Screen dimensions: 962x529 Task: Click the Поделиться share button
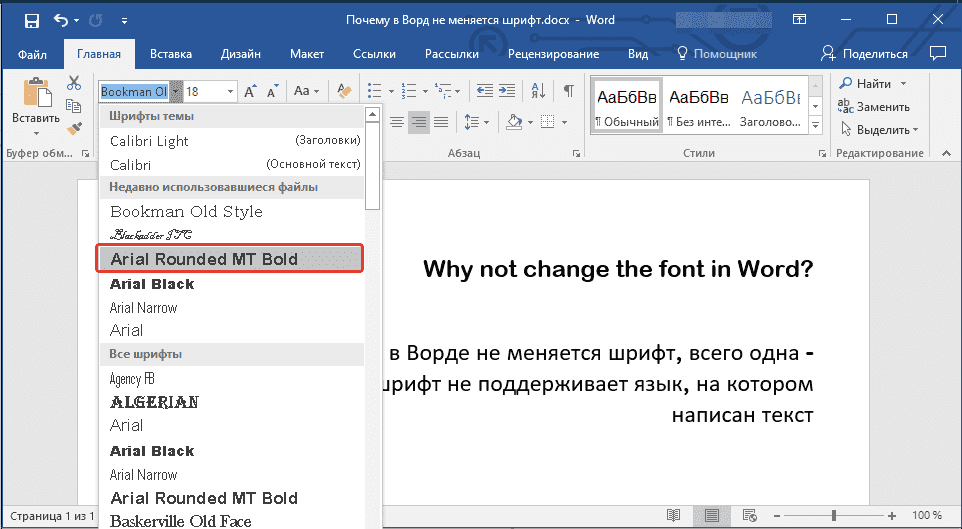click(x=864, y=54)
